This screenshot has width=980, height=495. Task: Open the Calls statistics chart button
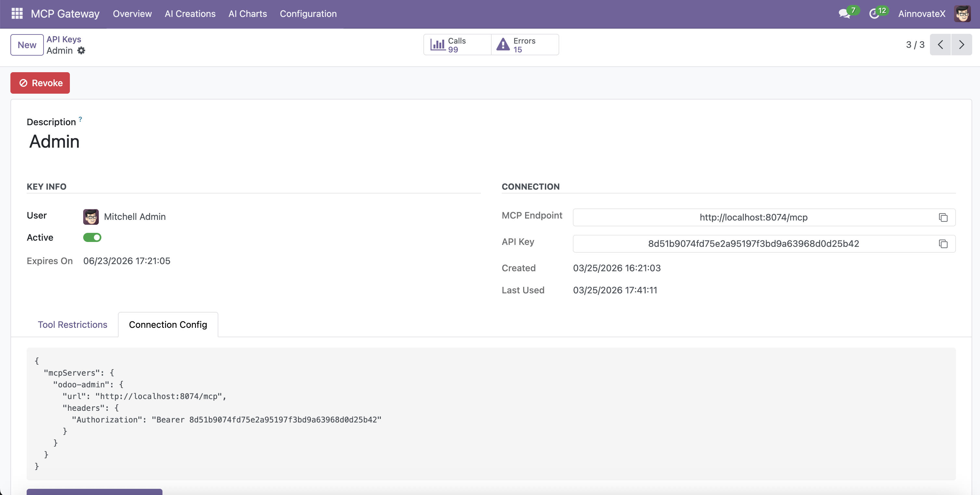(457, 45)
